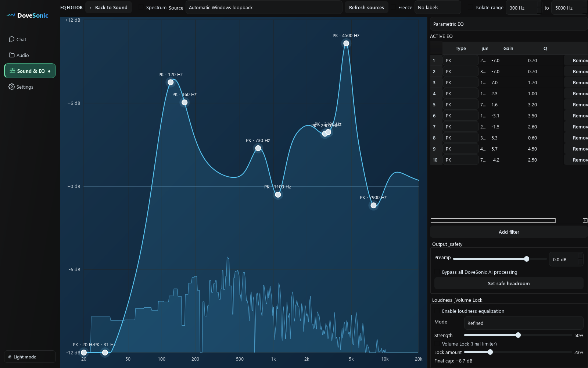Click Refresh sources

(x=366, y=7)
